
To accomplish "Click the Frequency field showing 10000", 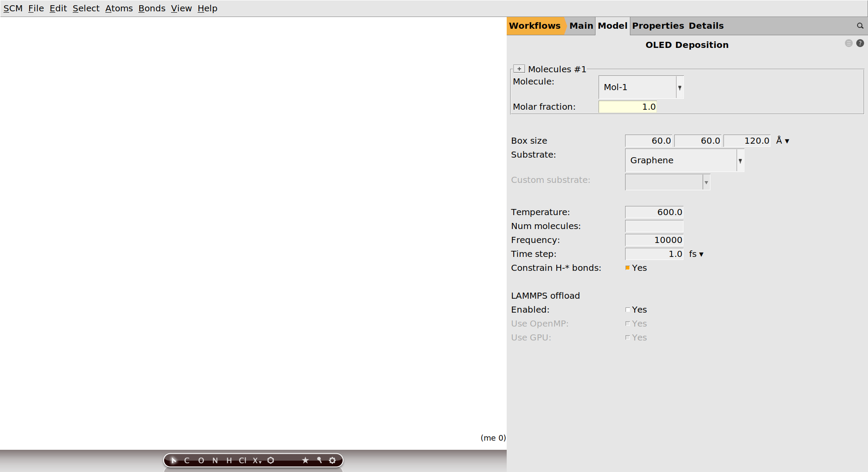I will (x=654, y=240).
